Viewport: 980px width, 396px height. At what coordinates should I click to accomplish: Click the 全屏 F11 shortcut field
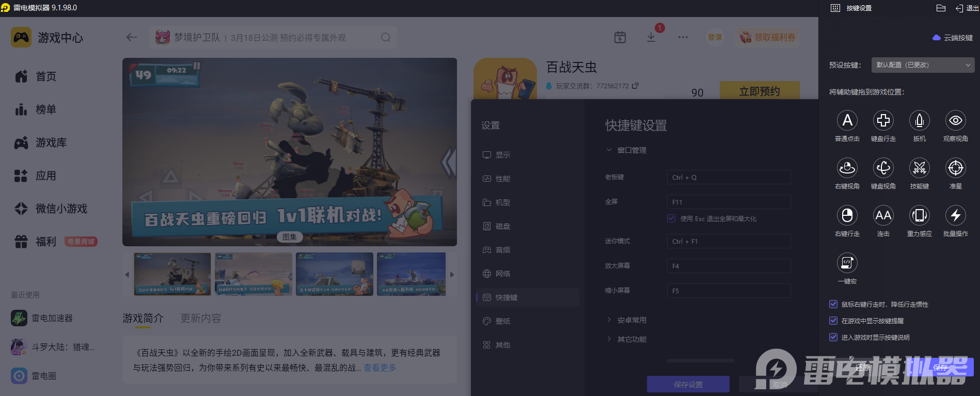coord(729,202)
